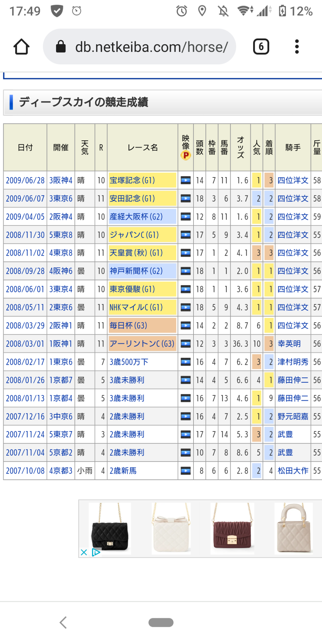Screen dimensions: 322x644
Task: Open jockey link 津村明秀
Action: 293,362
